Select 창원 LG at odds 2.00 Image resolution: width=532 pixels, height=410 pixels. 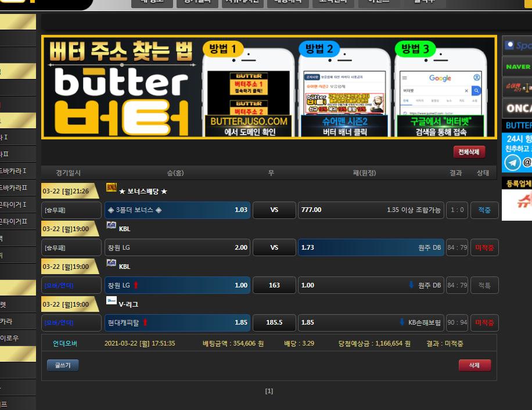pos(177,247)
